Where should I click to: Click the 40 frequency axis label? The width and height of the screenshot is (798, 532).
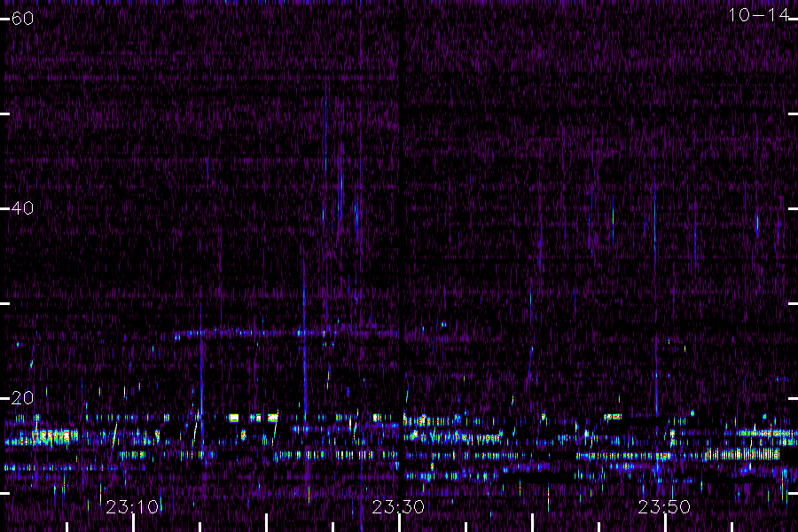click(22, 207)
